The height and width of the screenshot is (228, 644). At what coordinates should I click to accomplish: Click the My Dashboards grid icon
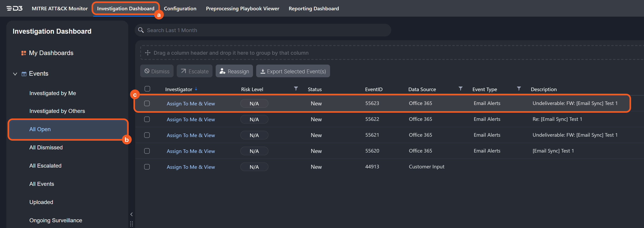click(24, 53)
